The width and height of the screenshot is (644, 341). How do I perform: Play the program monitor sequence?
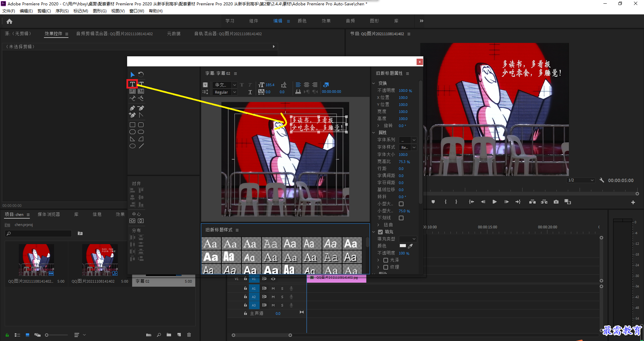pos(494,202)
